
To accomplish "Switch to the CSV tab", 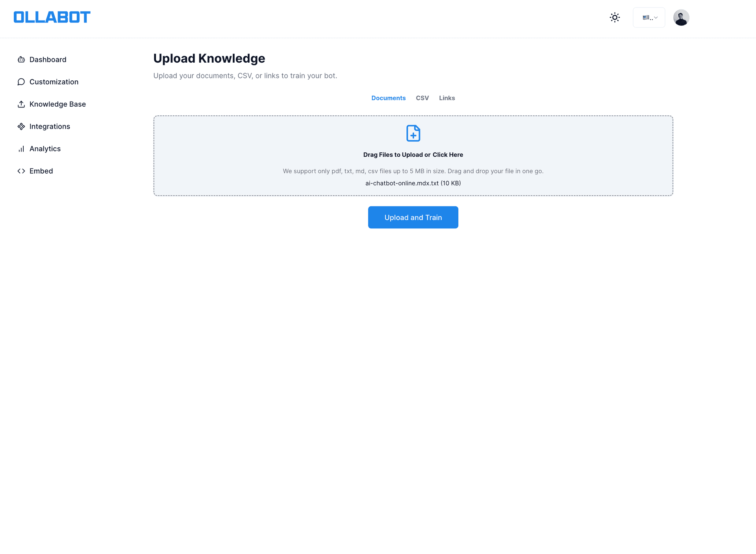I will [x=422, y=98].
